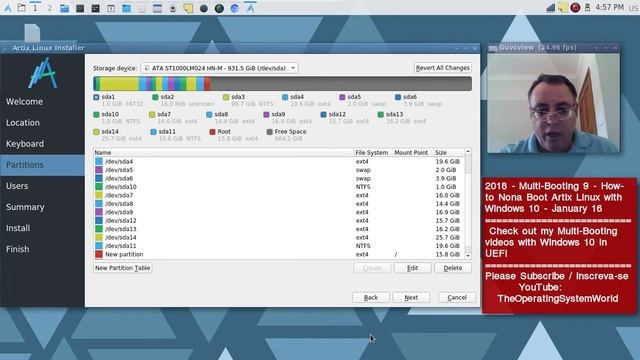
Task: Click the Delete partition button
Action: 453,268
